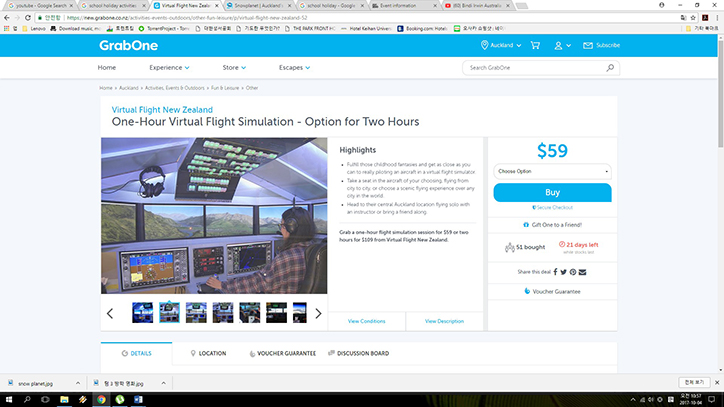Click the Buy button

pyautogui.click(x=552, y=192)
